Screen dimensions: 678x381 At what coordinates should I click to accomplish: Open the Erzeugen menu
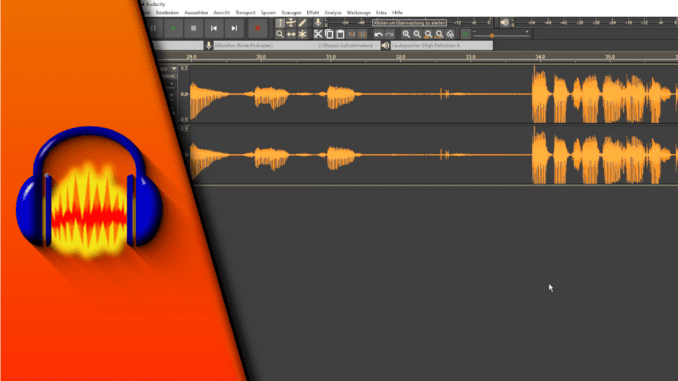[x=291, y=13]
